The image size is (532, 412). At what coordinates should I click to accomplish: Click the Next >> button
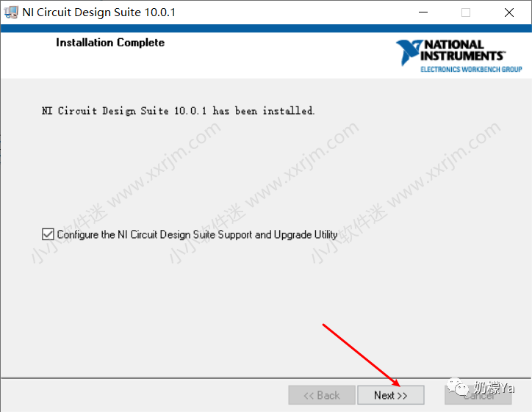pos(390,395)
